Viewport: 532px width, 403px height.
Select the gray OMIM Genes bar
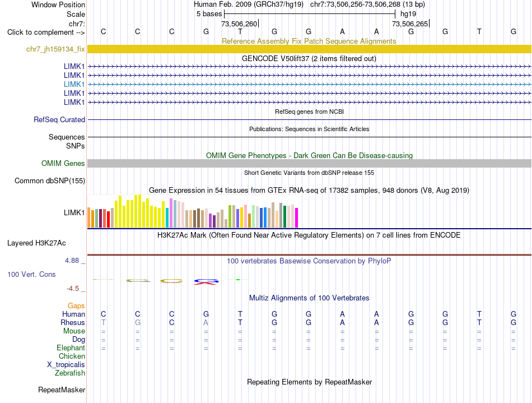coord(309,163)
